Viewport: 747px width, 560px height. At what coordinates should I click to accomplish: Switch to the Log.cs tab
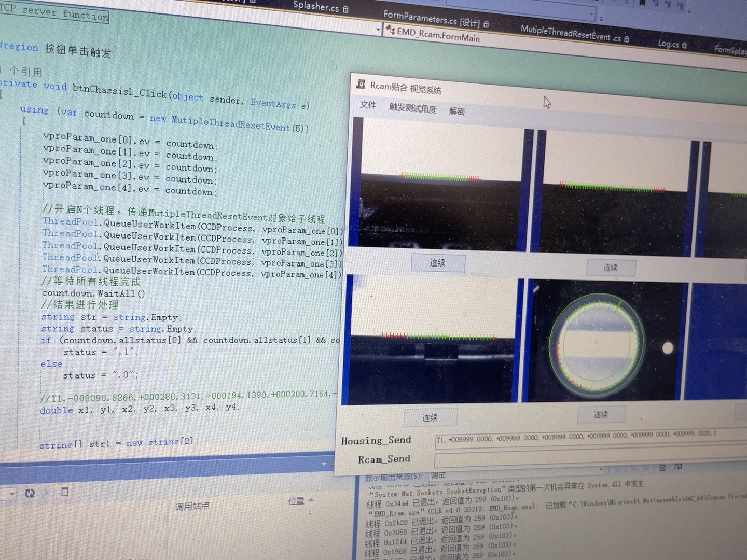672,44
